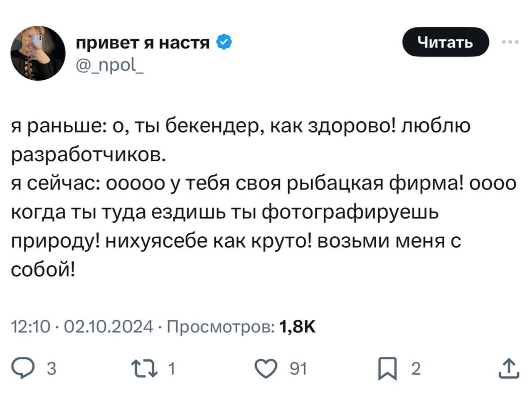Bookmark the tweet using the bookmark icon
The width and height of the screenshot is (532, 407).
click(x=387, y=369)
